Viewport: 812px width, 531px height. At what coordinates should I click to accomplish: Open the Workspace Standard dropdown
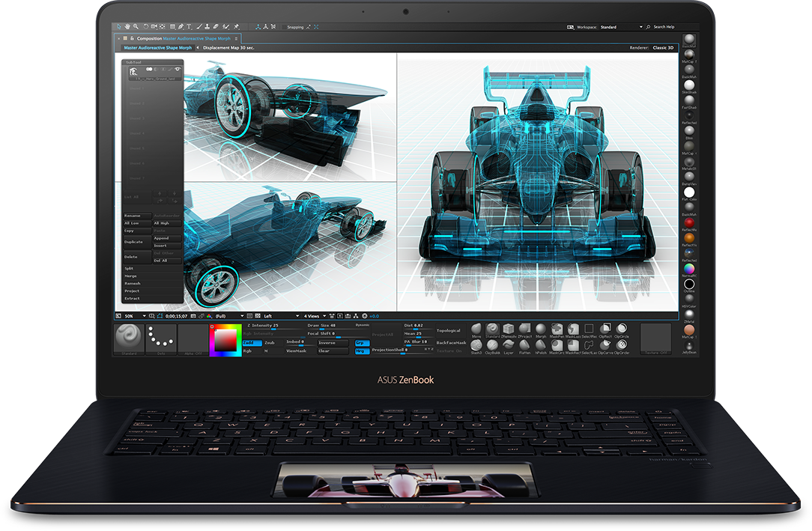(621, 27)
